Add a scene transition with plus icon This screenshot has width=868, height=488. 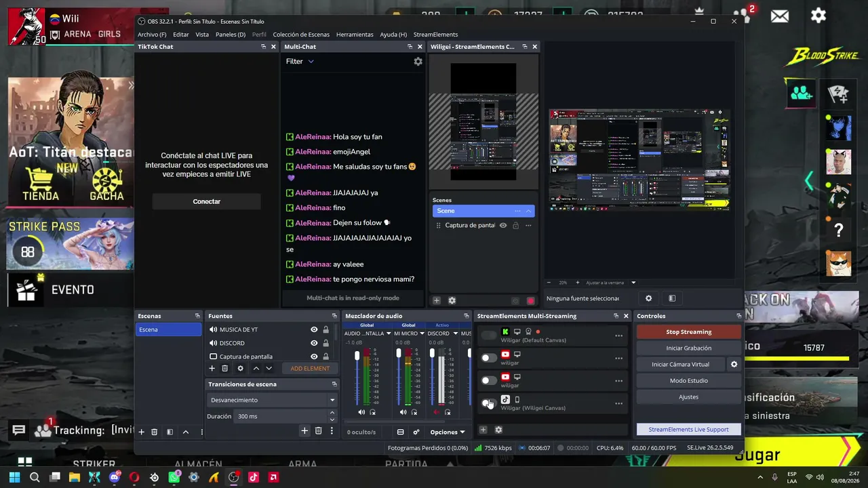pyautogui.click(x=304, y=431)
